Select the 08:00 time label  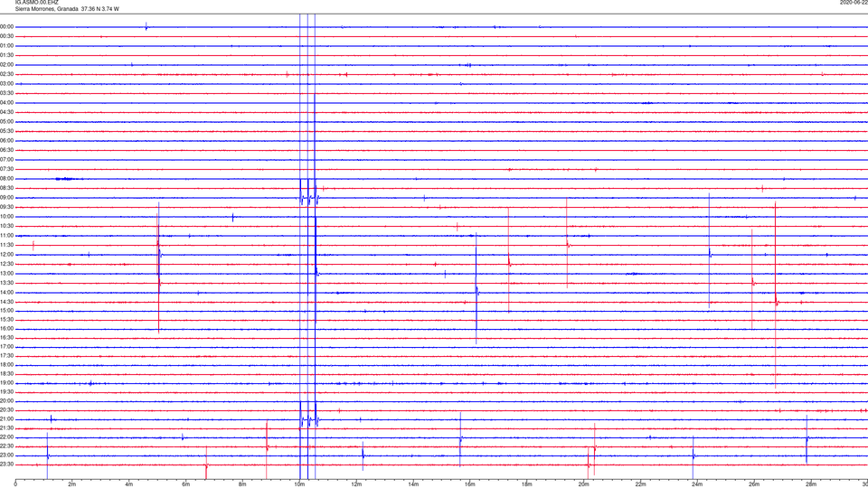point(7,179)
